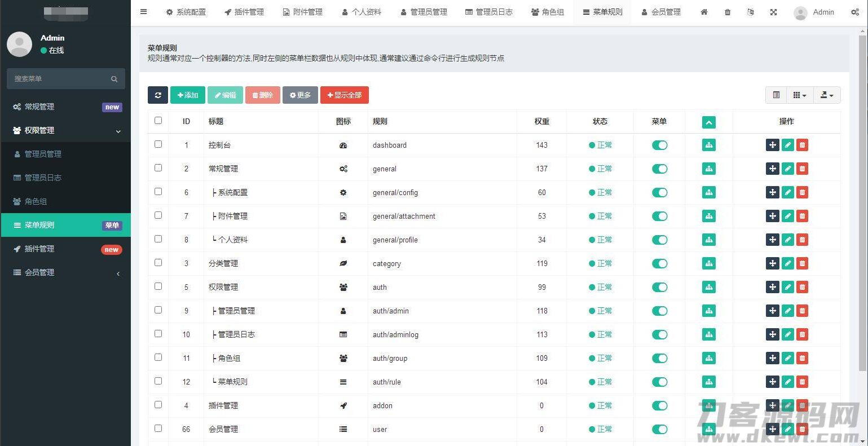This screenshot has height=446, width=868.
Task: Check the checkbox for the general/attachment row
Action: [x=158, y=215]
